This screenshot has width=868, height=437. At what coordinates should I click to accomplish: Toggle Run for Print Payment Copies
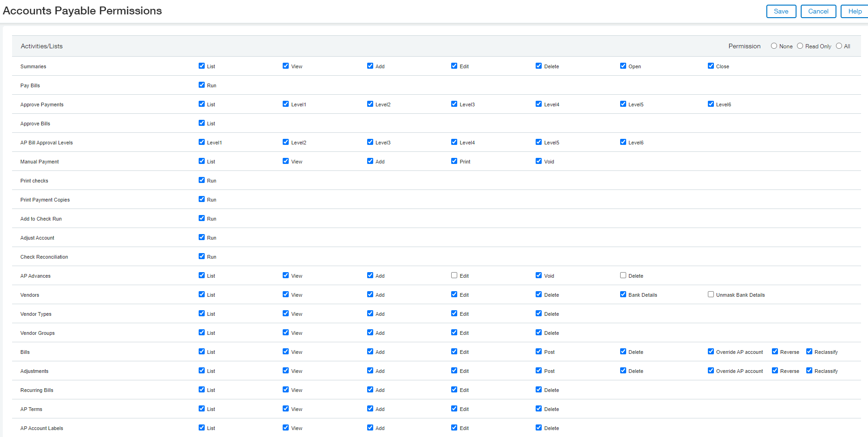(x=201, y=199)
